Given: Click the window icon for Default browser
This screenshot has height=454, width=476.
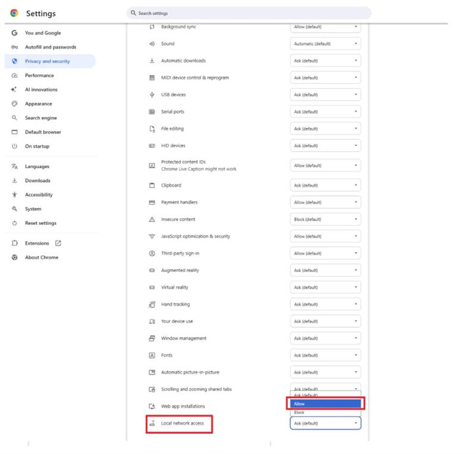Looking at the screenshot, I should point(14,131).
